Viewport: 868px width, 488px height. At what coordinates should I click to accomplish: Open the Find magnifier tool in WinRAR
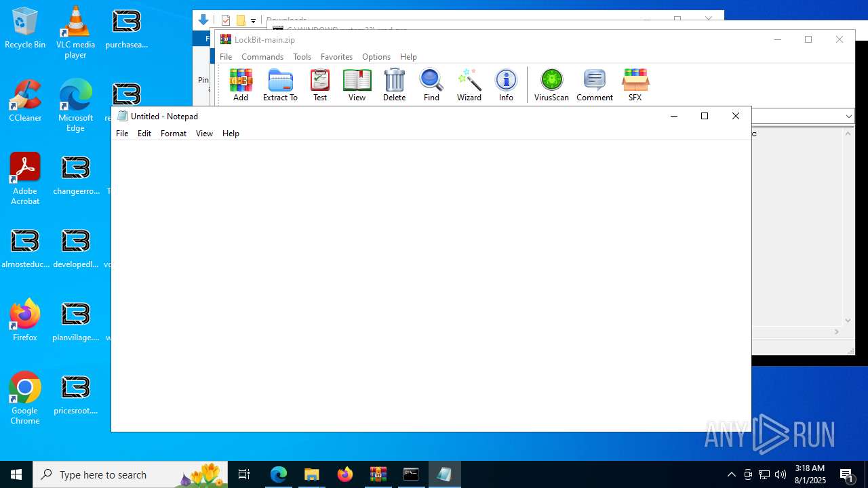tap(431, 85)
